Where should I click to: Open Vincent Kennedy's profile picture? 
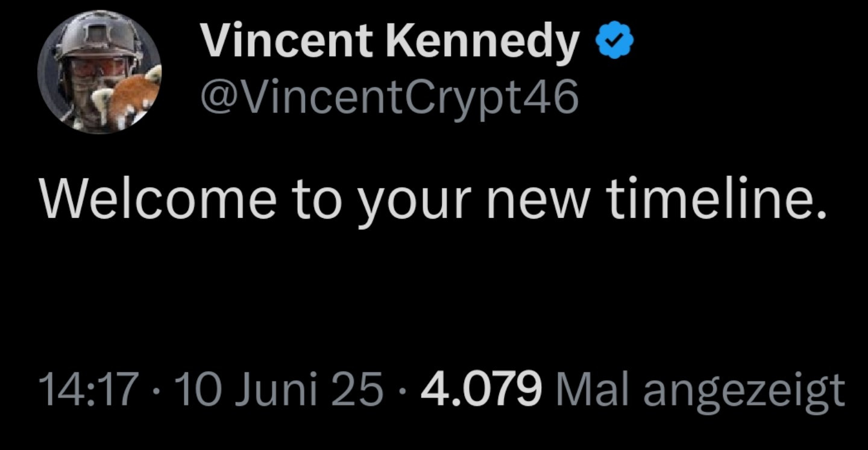point(99,72)
